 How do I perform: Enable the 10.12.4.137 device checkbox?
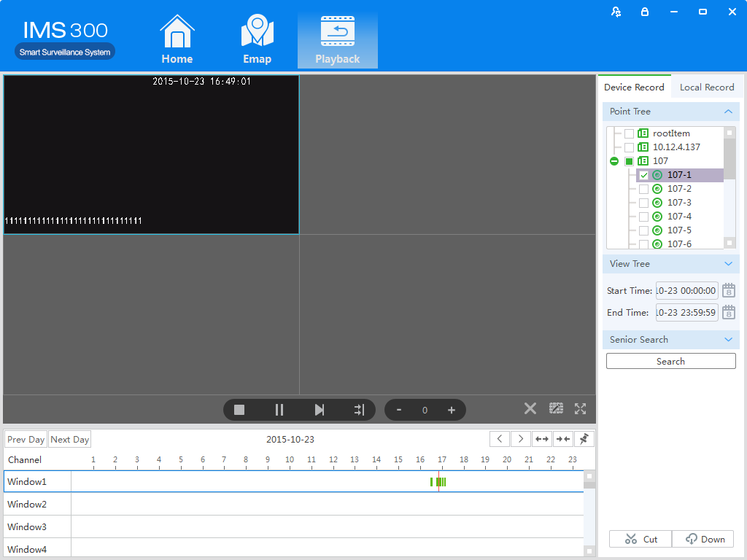pos(629,147)
